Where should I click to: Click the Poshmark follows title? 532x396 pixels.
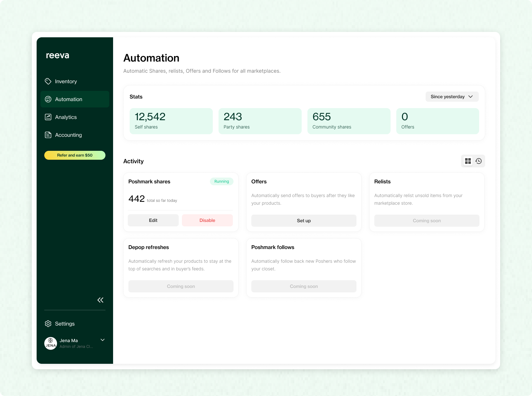tap(273, 247)
